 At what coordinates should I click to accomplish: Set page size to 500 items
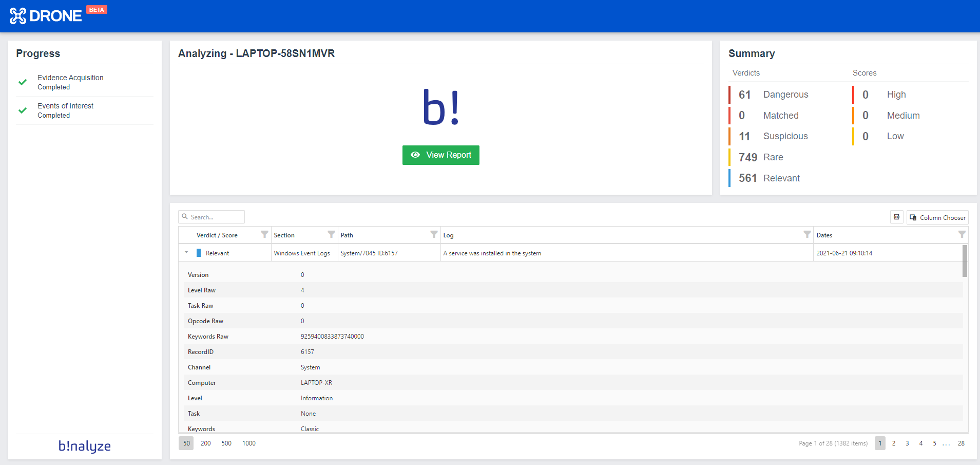pos(226,443)
